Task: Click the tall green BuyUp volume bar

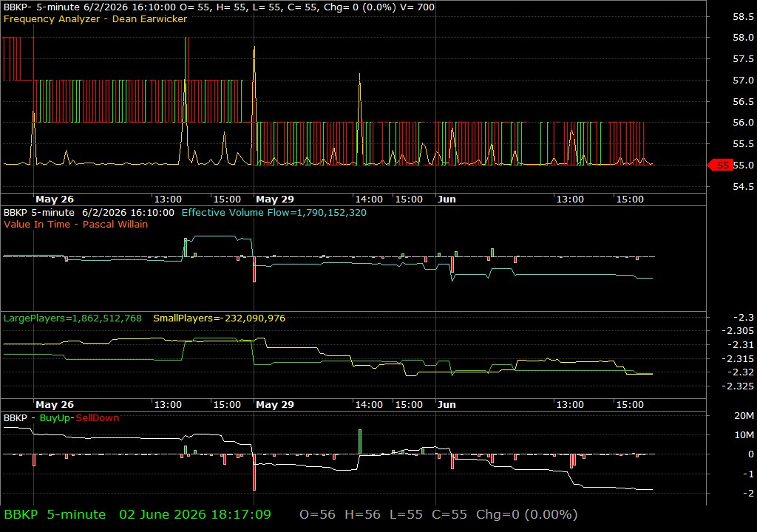Action: tap(360, 442)
